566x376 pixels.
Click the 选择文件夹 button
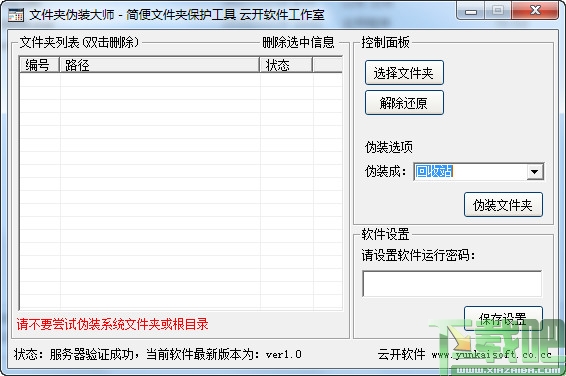click(404, 73)
